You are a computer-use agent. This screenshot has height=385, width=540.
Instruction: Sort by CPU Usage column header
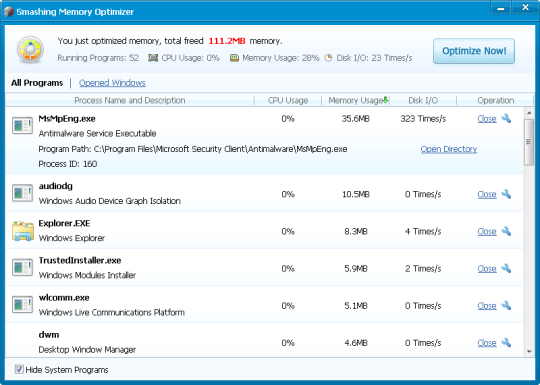[x=288, y=101]
